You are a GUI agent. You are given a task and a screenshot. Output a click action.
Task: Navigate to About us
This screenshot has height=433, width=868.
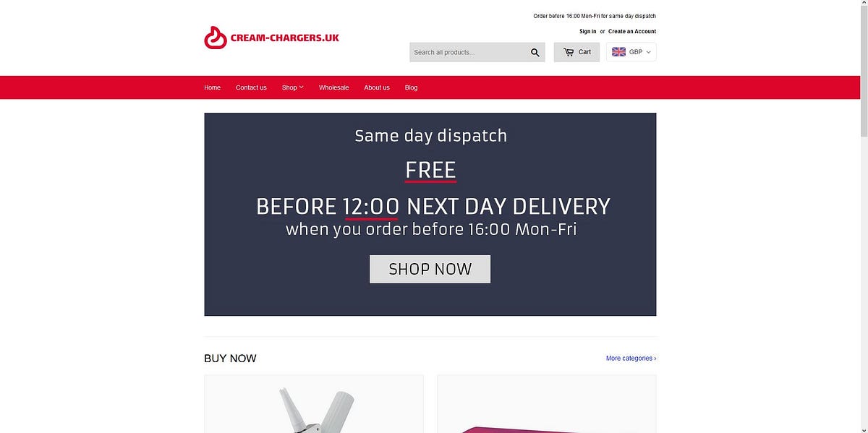point(377,87)
